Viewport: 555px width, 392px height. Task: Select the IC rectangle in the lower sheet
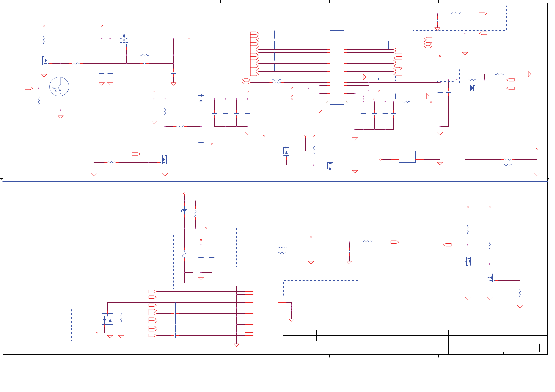pyautogui.click(x=265, y=309)
